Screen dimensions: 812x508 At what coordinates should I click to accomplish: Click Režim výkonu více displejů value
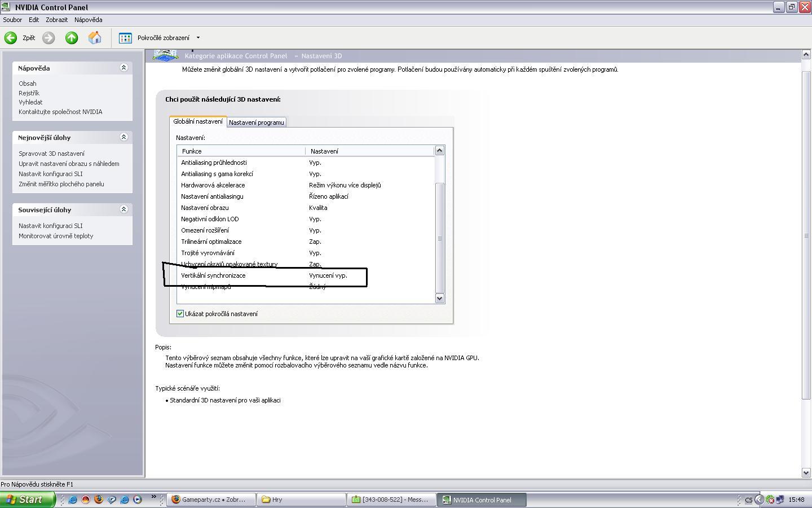345,185
